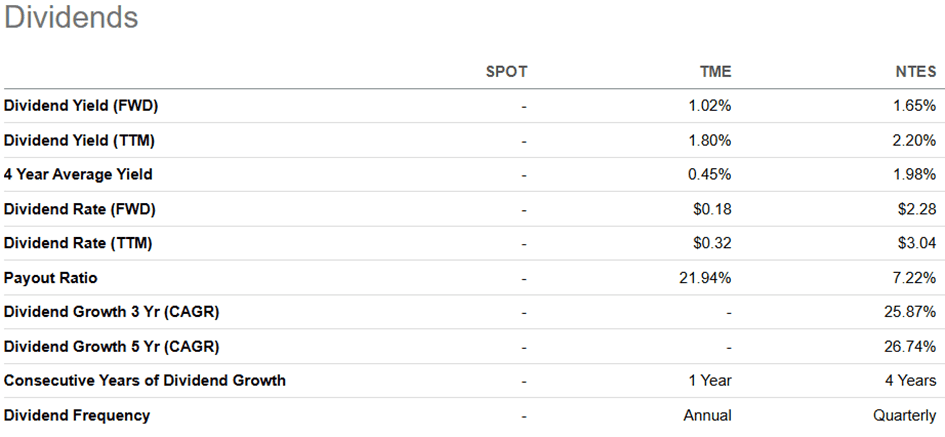Viewport: 945px width, 437px height.
Task: Click TME's Annual dividend frequency cell
Action: point(707,415)
